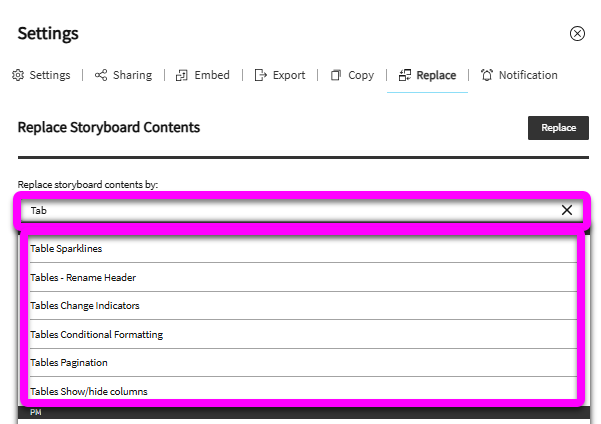Click the Export arrow icon

click(261, 75)
